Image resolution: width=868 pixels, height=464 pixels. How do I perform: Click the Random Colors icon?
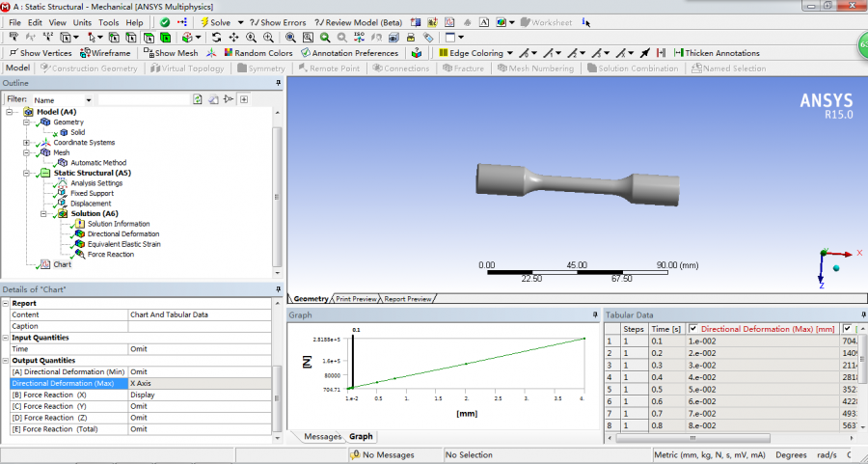[x=227, y=53]
